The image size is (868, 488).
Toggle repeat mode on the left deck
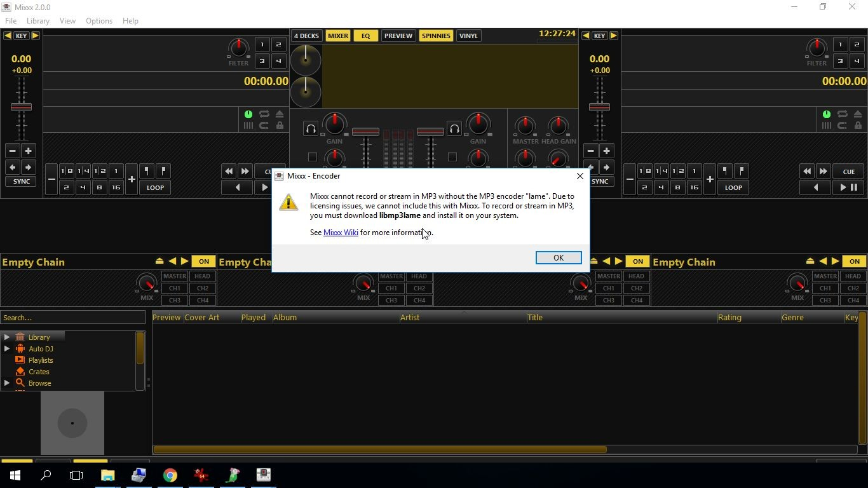(264, 114)
